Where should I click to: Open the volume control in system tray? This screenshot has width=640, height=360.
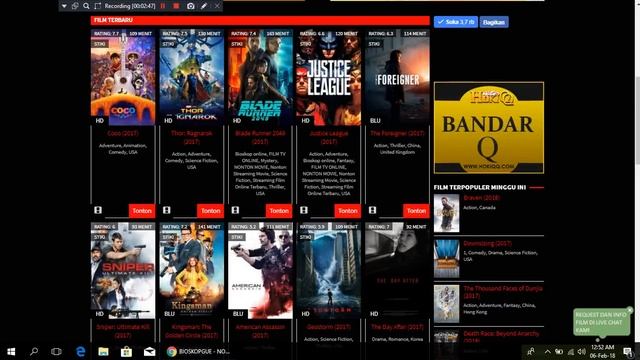coord(582,351)
